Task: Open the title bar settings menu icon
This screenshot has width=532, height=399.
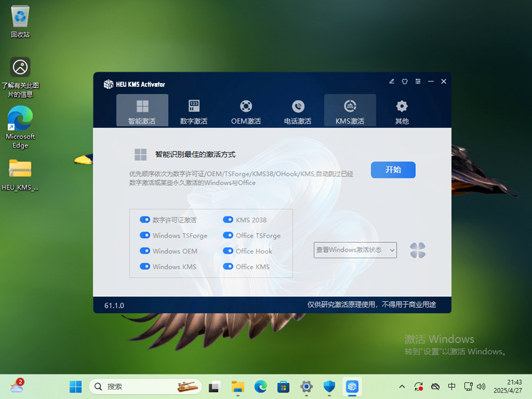Action: [418, 81]
